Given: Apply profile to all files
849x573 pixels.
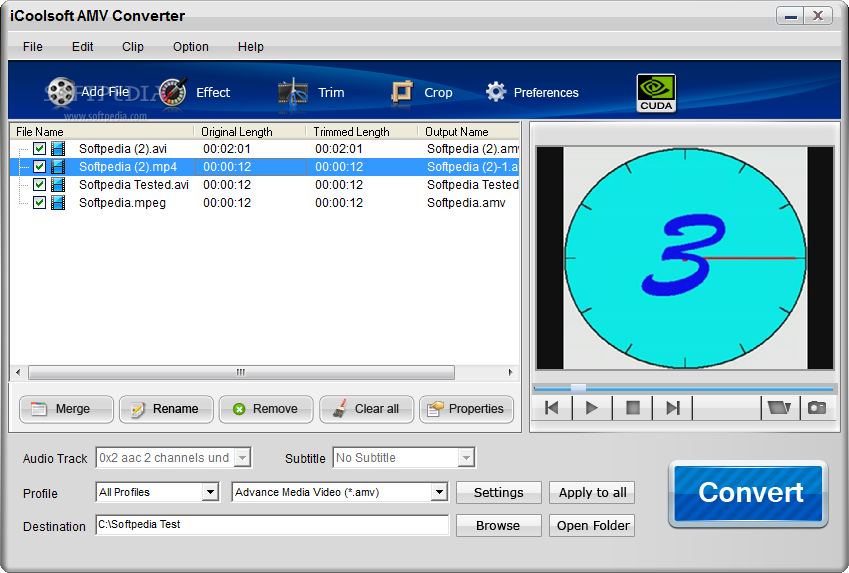Looking at the screenshot, I should pos(592,492).
